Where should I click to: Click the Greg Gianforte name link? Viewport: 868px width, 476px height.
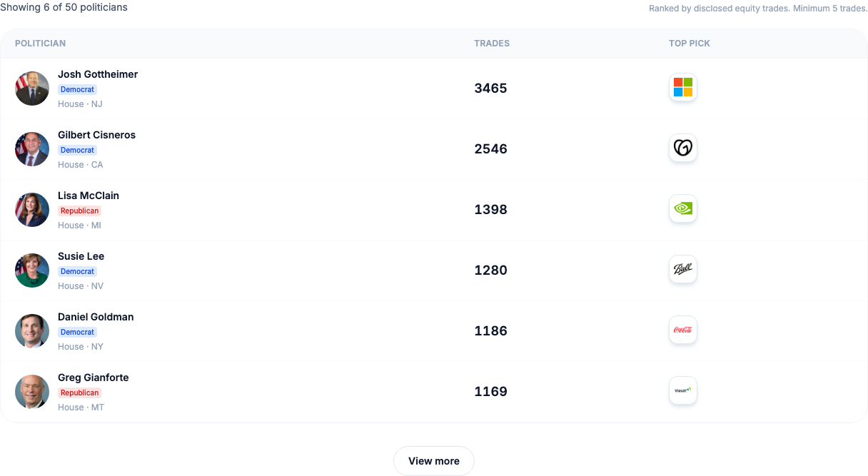[94, 378]
